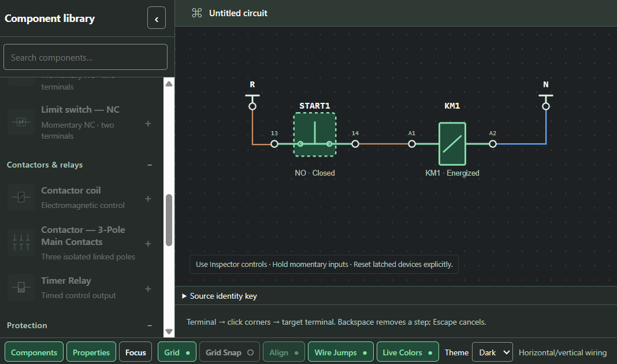Click terminal A1 of KM1
The image size is (617, 364).
pos(411,144)
